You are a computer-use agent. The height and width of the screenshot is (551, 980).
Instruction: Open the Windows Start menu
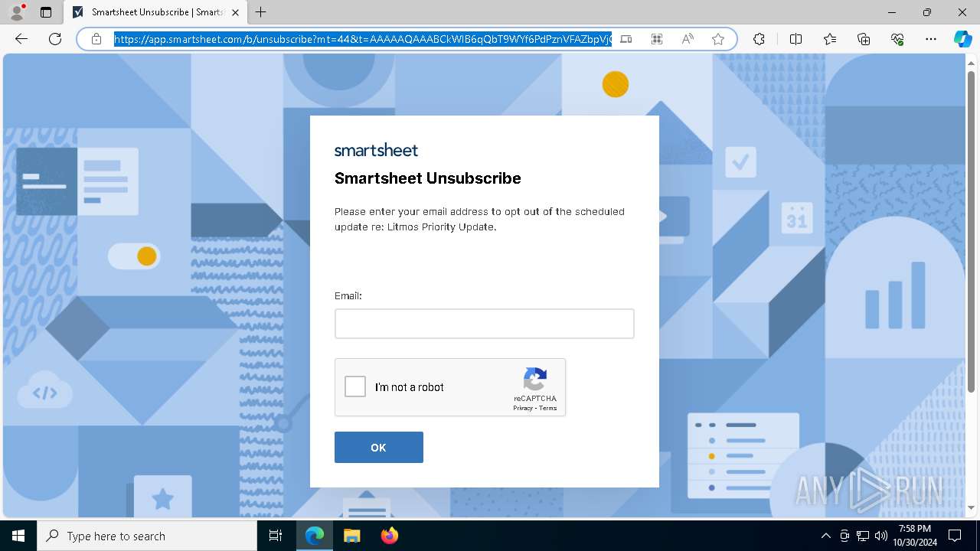point(18,536)
